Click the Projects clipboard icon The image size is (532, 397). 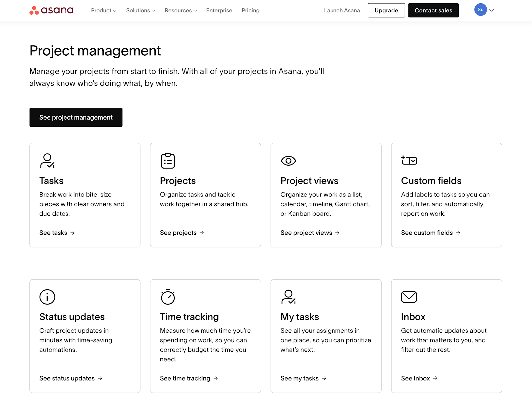(x=168, y=161)
